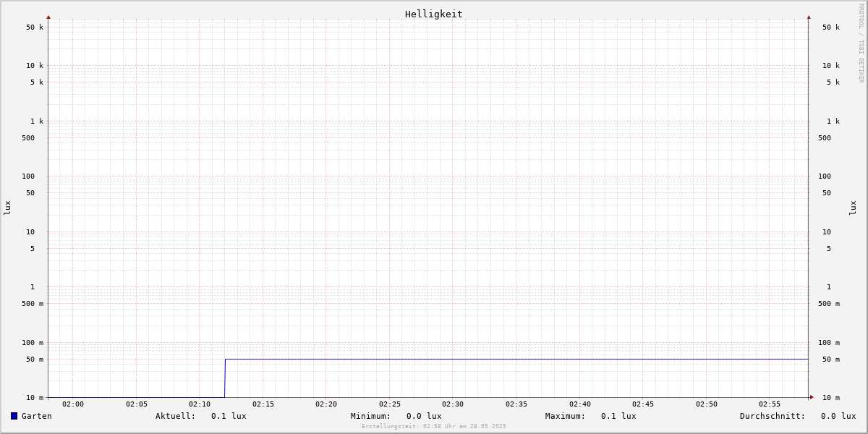Click the 02:30 time axis label

pos(453,404)
